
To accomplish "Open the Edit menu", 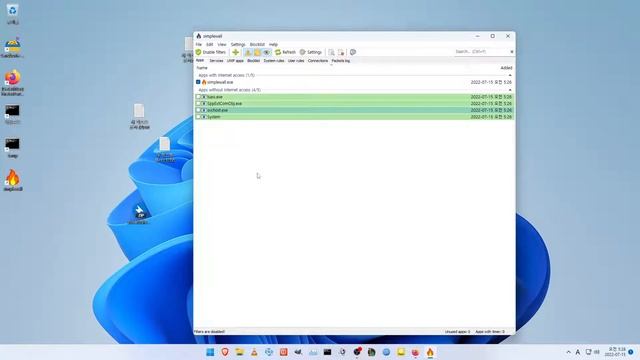I will [x=210, y=44].
